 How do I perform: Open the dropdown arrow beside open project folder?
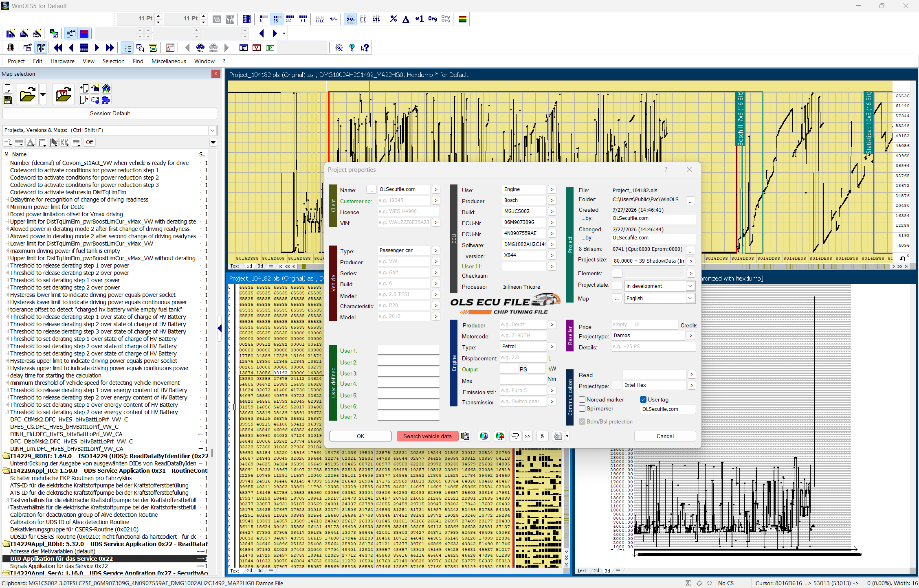tap(43, 94)
